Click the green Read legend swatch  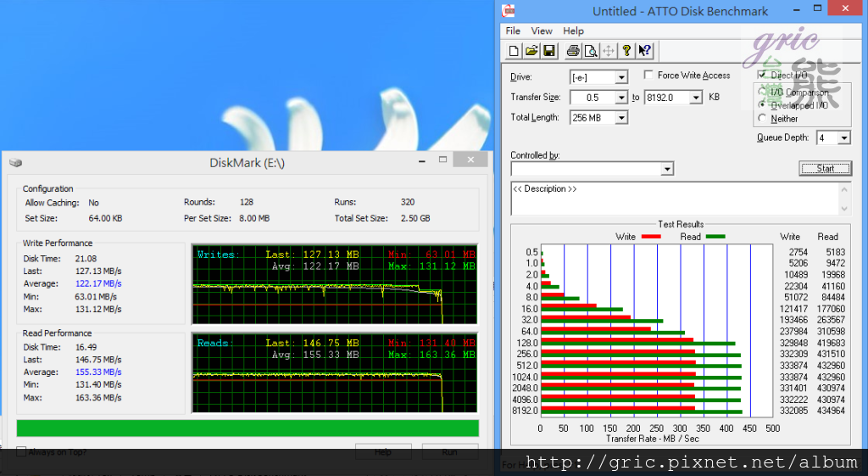click(715, 237)
